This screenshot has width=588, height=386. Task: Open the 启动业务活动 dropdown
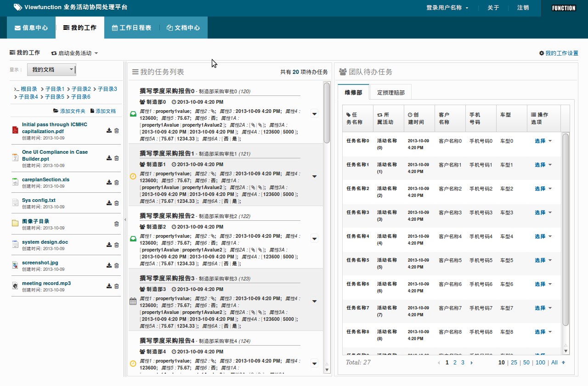click(x=74, y=53)
